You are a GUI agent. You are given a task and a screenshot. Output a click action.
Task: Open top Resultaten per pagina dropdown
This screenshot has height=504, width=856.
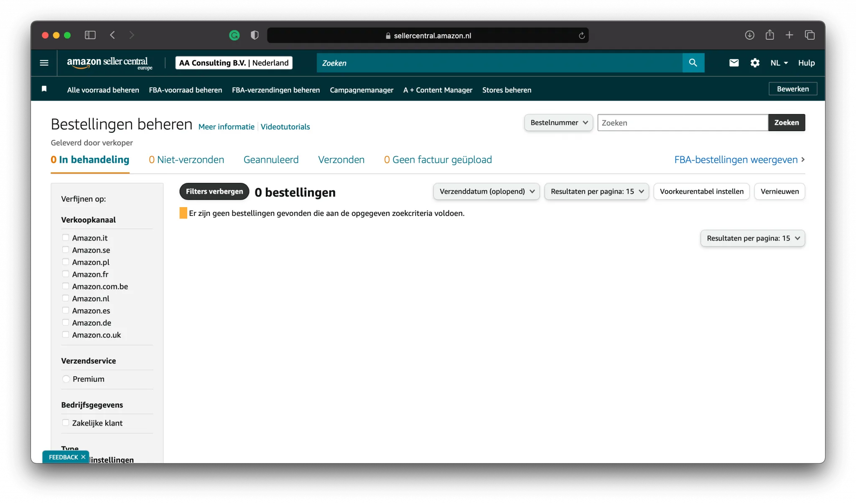click(x=596, y=191)
